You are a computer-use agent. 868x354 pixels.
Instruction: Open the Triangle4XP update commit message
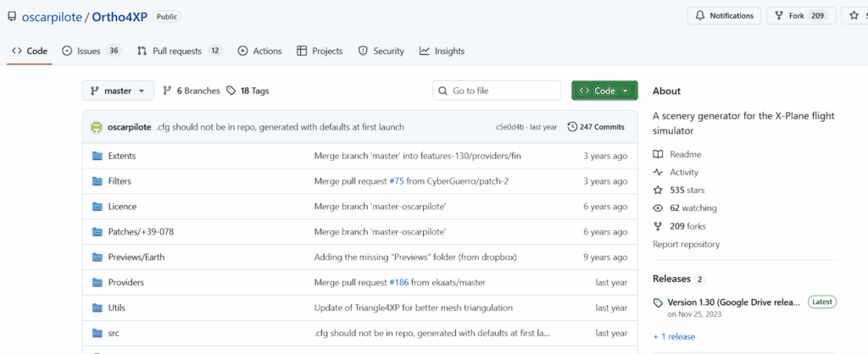pyautogui.click(x=413, y=307)
